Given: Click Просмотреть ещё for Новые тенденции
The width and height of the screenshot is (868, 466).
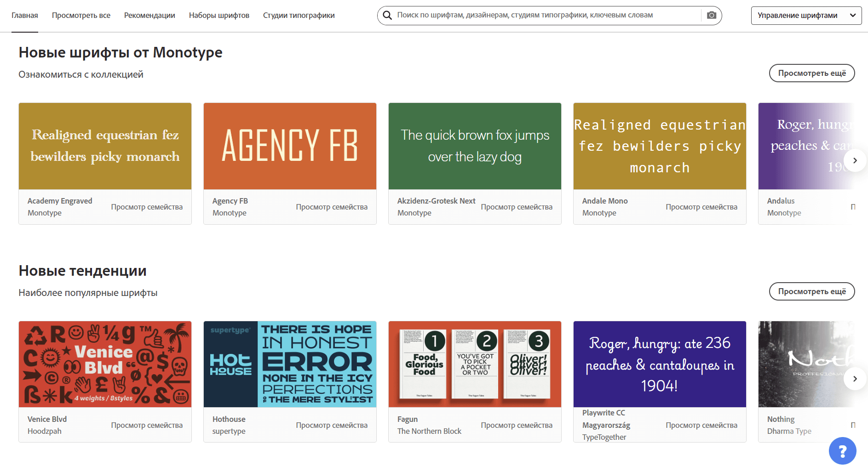Looking at the screenshot, I should coord(812,291).
